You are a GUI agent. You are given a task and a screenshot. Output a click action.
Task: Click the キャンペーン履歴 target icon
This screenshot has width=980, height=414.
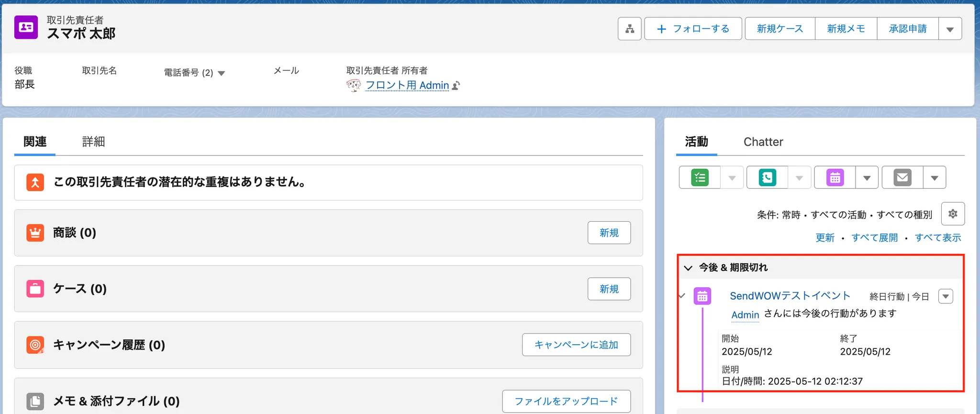coord(35,345)
